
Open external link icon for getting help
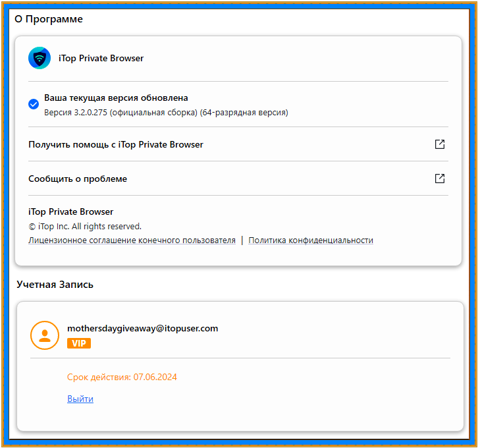(x=440, y=144)
